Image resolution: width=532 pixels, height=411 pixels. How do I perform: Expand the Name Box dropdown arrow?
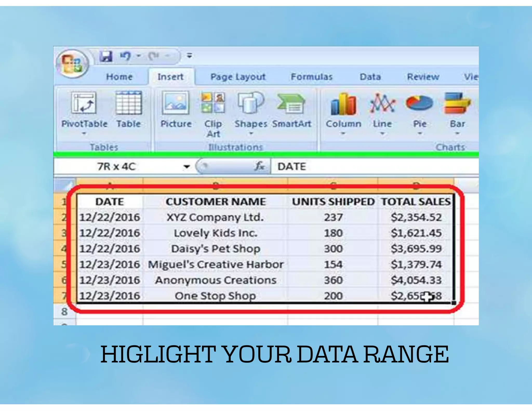tap(186, 167)
